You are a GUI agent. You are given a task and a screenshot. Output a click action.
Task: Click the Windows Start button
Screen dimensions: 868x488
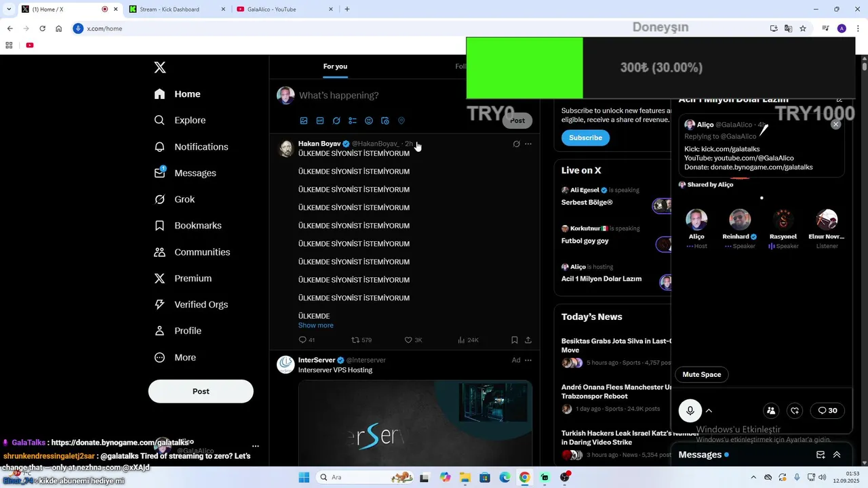coord(304,477)
